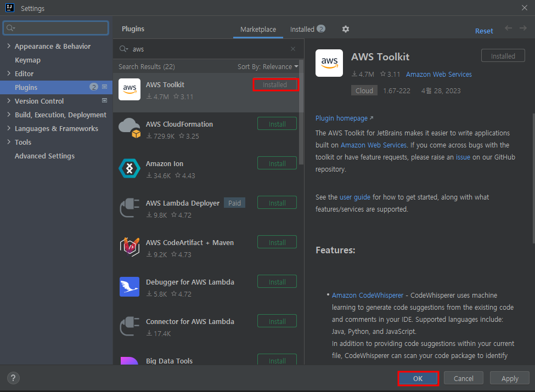Click the AWS CloudFormation plugin icon
The width and height of the screenshot is (535, 392).
click(129, 128)
